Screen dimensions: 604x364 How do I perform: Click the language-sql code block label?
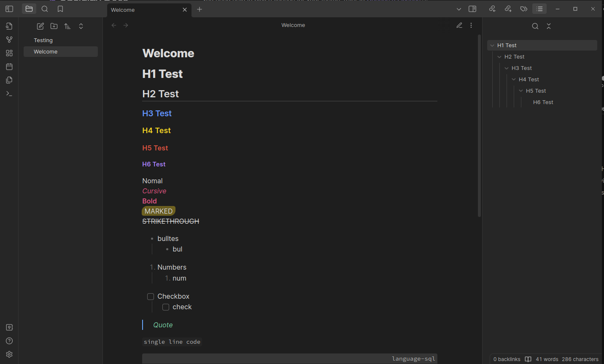[413, 359]
